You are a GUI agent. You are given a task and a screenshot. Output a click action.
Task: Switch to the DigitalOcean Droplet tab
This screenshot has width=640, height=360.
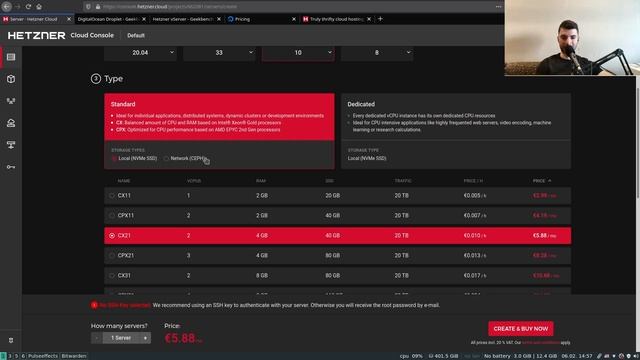tap(108, 19)
